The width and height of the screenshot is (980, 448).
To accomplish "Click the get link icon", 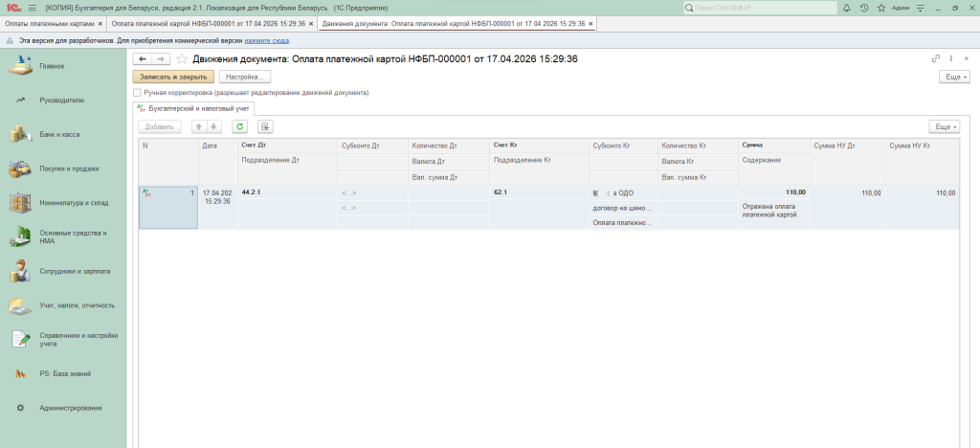I will tap(935, 59).
